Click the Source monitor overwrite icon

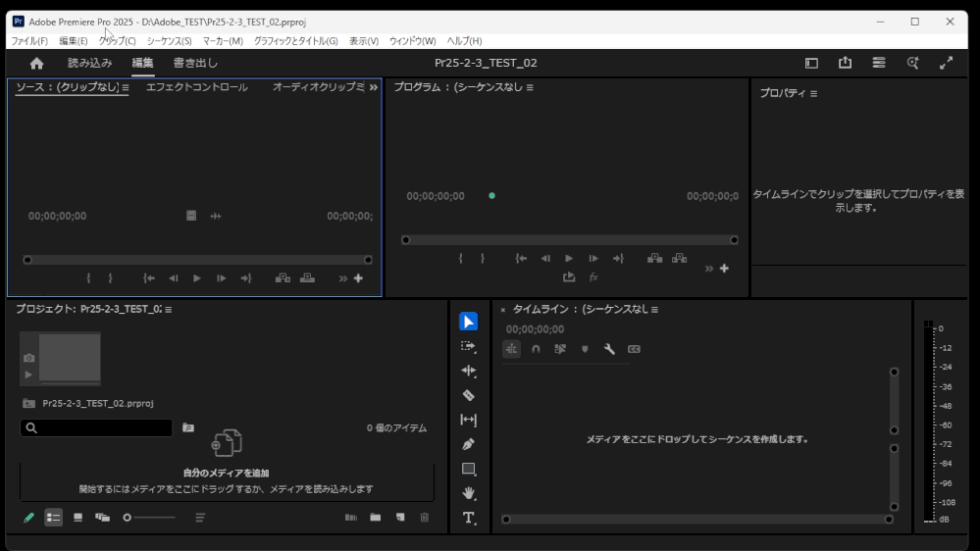tap(307, 278)
